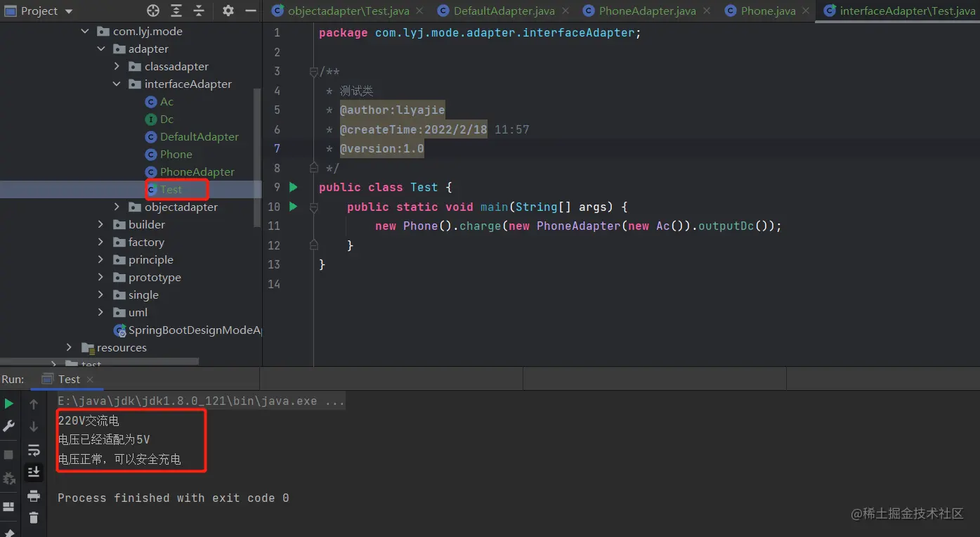Hide the Project tool window
The width and height of the screenshot is (980, 537).
250,11
